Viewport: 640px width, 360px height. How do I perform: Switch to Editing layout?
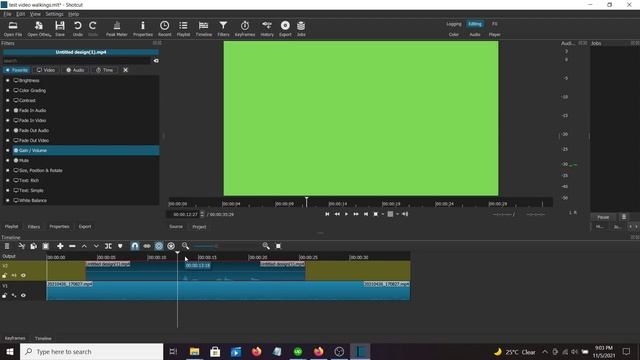coord(475,24)
